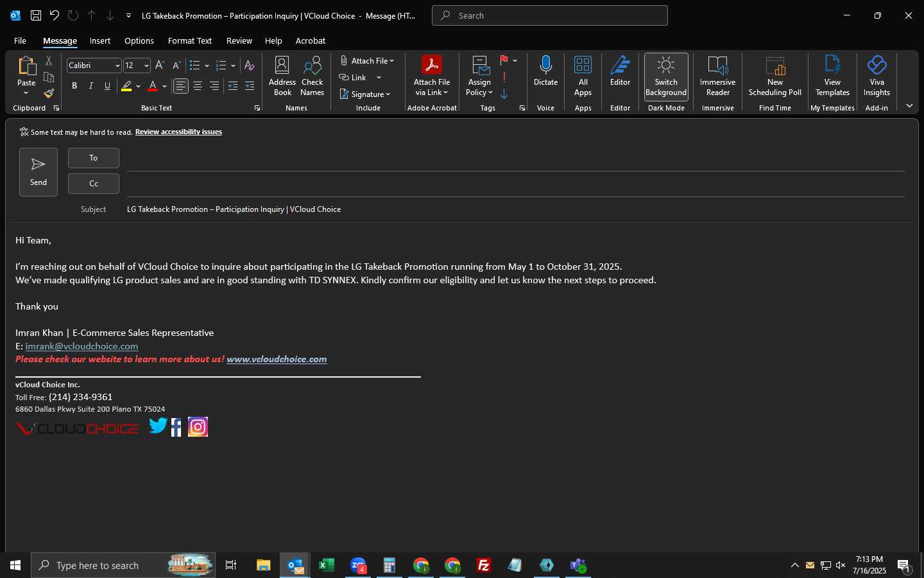Mark message as High Importance
This screenshot has width=924, height=578.
504,77
